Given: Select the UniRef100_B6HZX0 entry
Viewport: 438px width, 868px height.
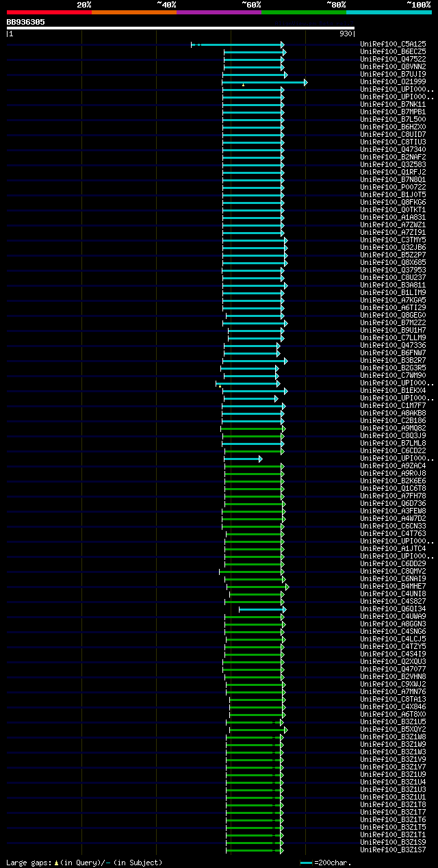Looking at the screenshot, I should coord(393,127).
